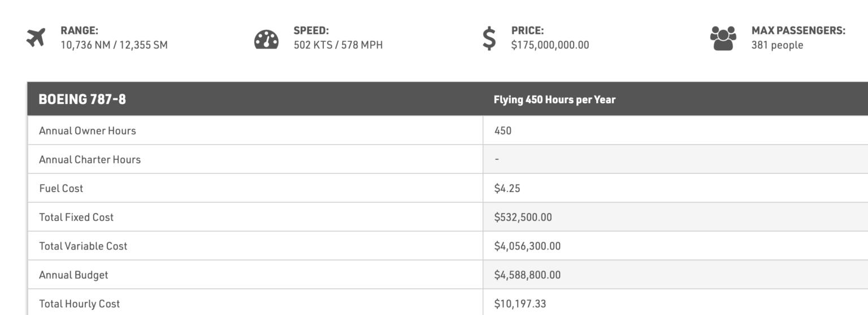
Task: Click the $4,588,800.00 annual budget value
Action: [527, 275]
